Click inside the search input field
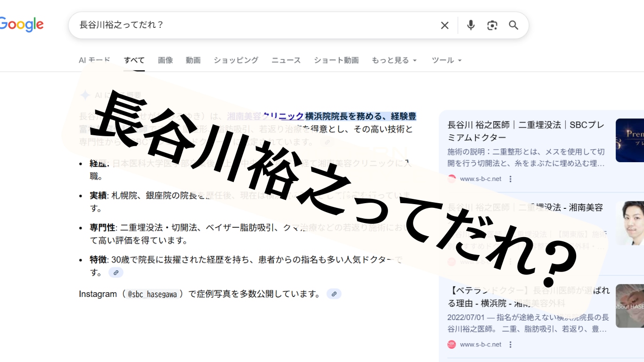Screen dimensions: 644x362 coord(236,25)
